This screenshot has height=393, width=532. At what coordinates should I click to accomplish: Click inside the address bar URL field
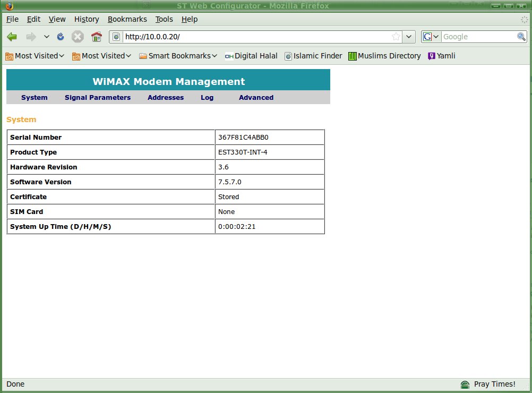pyautogui.click(x=255, y=37)
